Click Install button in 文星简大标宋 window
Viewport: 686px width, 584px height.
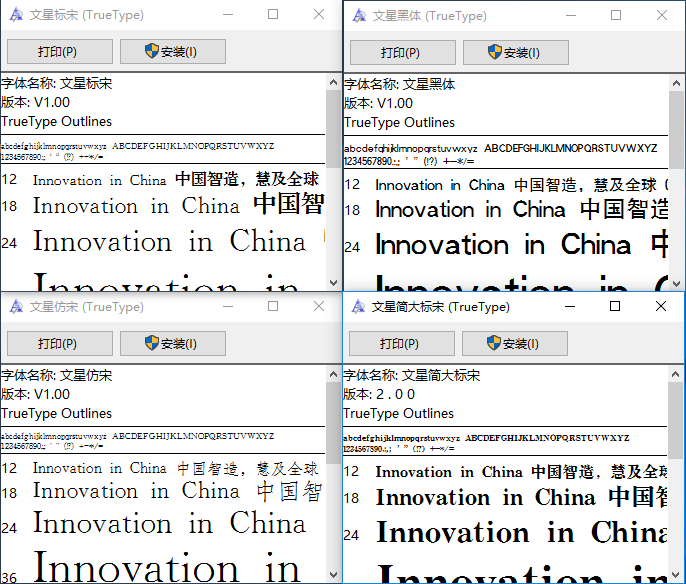click(515, 343)
